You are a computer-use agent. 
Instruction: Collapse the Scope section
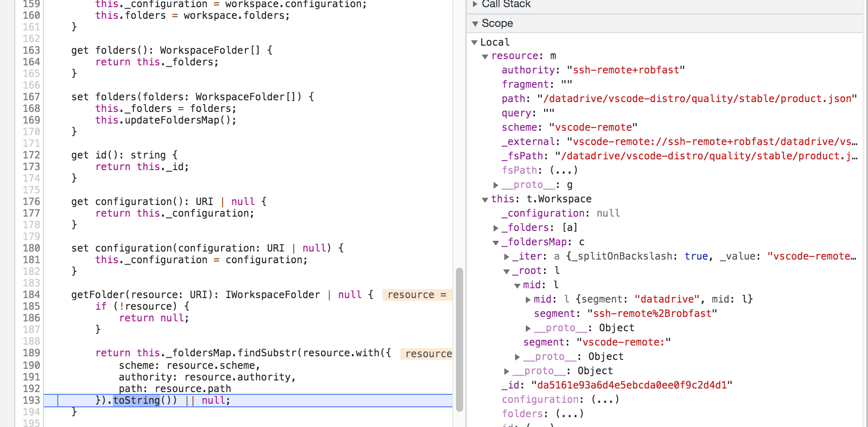point(476,23)
